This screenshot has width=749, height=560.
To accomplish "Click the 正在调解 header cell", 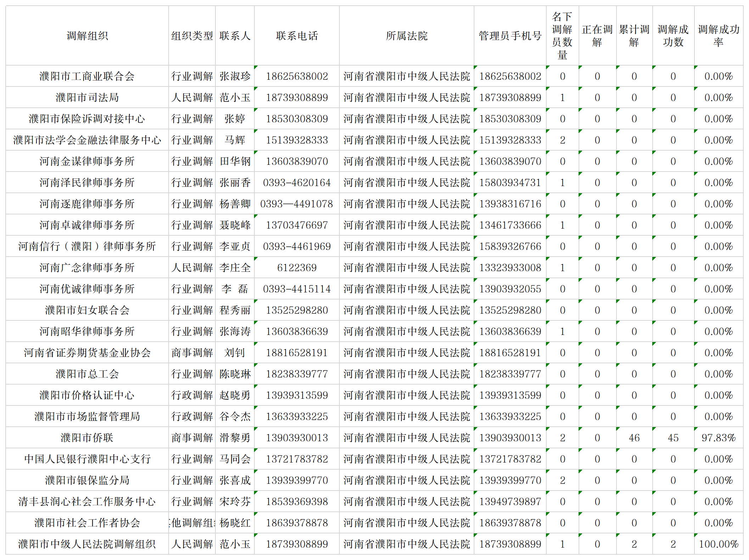I will coord(597,35).
